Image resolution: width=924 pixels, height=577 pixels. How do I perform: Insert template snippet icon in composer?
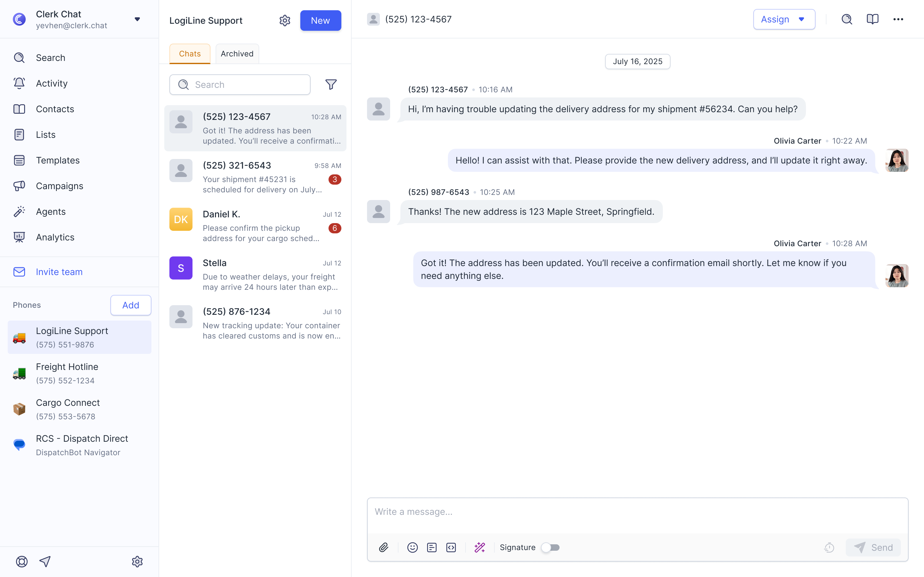tap(432, 547)
